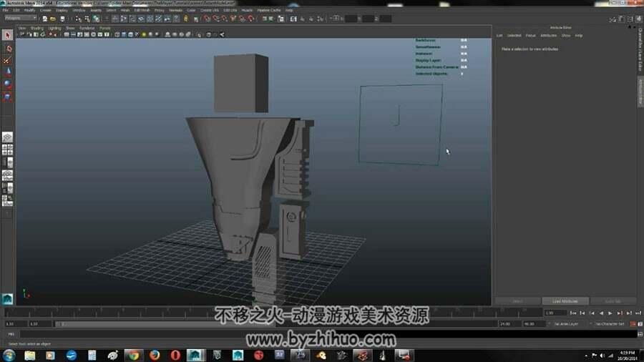Toggle Auto Keyframe button
The image size is (644, 362).
[633, 324]
